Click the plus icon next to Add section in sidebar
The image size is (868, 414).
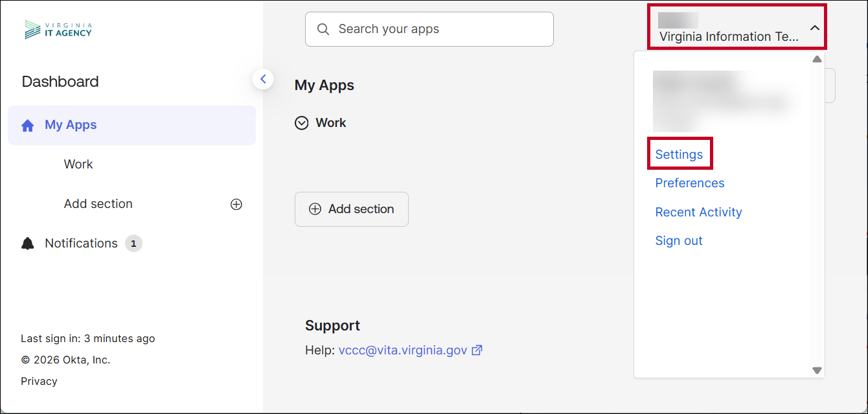click(236, 204)
